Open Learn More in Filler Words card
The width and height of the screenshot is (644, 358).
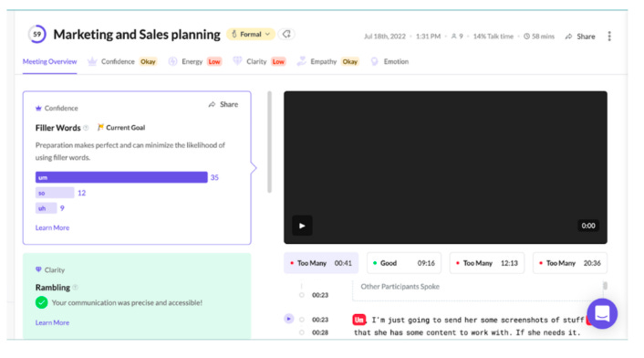(52, 227)
